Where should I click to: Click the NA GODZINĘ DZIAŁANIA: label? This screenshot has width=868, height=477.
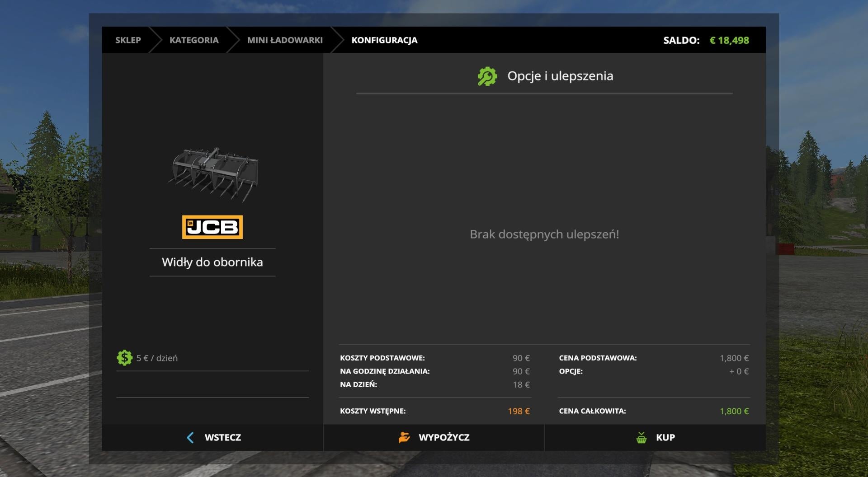pyautogui.click(x=385, y=371)
